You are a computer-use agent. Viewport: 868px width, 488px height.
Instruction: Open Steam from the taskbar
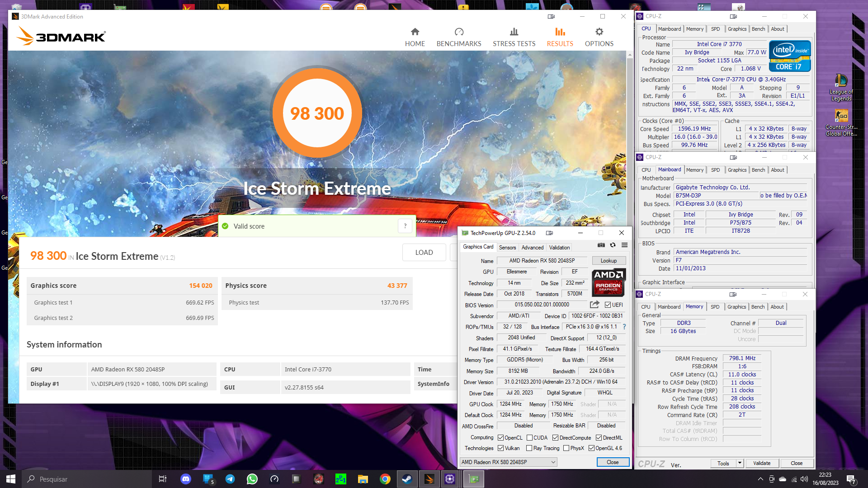click(407, 479)
